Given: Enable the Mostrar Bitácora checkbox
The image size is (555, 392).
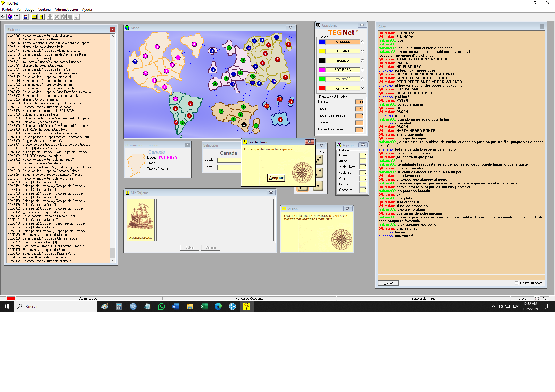Looking at the screenshot, I should (x=517, y=283).
